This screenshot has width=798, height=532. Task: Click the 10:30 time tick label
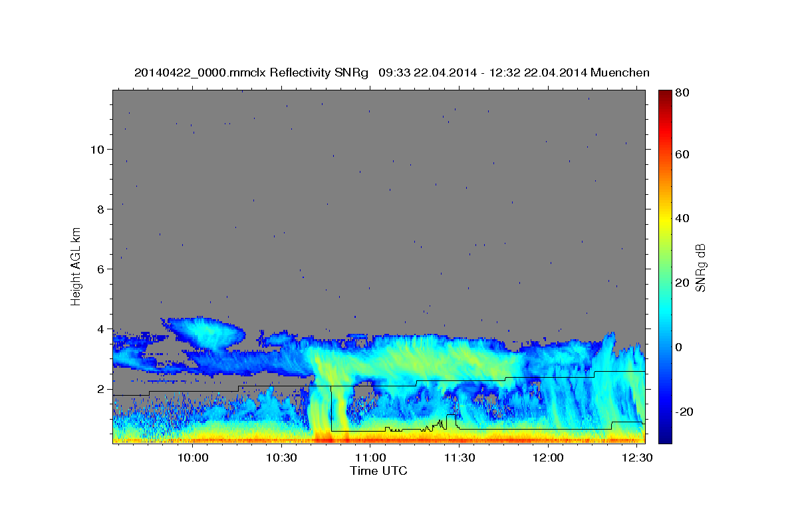281,458
